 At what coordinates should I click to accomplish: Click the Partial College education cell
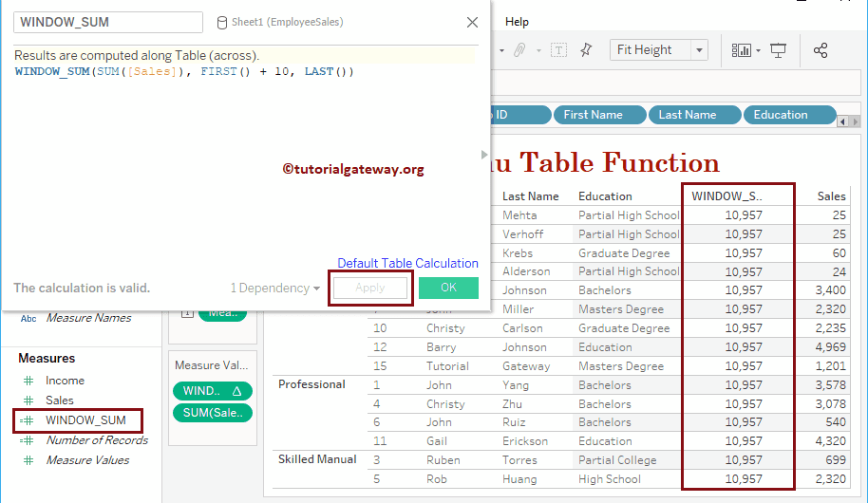coord(617,460)
